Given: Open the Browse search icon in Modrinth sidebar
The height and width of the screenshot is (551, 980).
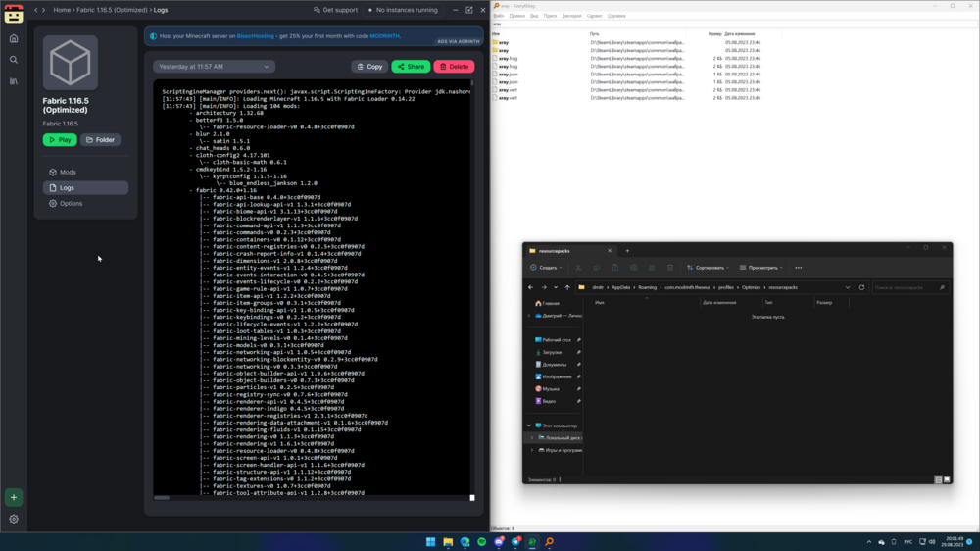Looking at the screenshot, I should coord(14,60).
